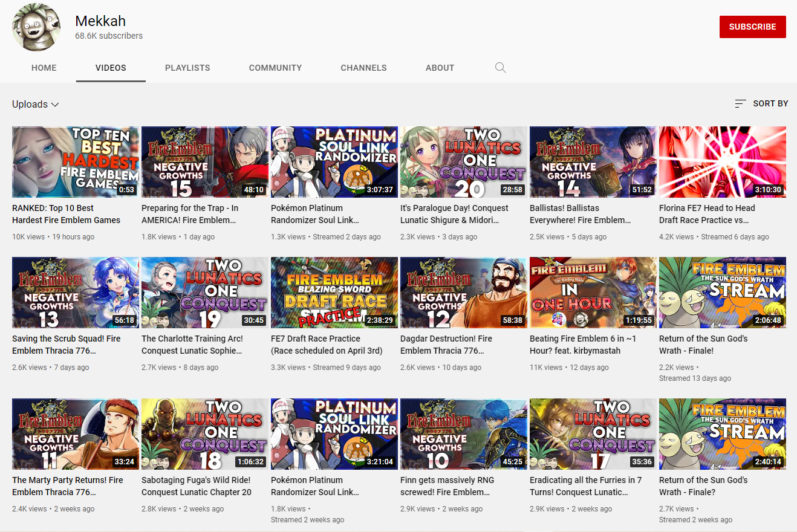Open the Playlists tab

pos(187,68)
